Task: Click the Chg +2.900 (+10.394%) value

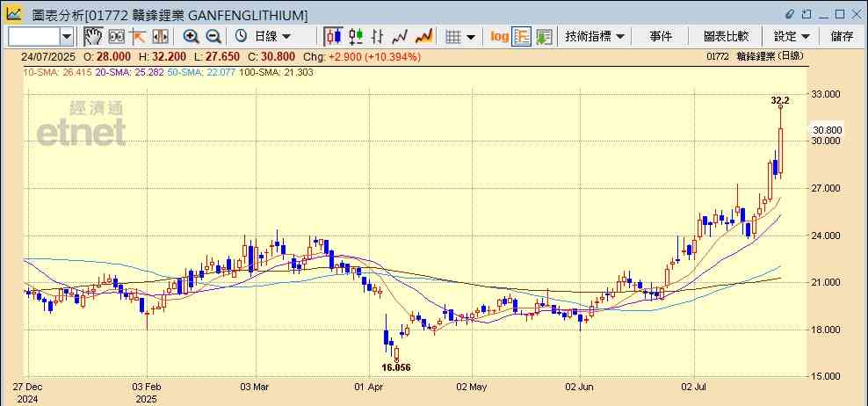Action: (362, 56)
